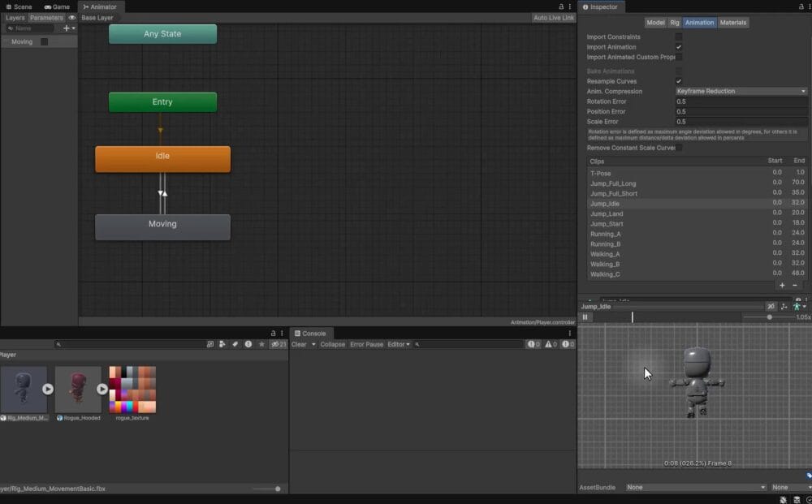This screenshot has height=504, width=812.
Task: Toggle Import Animated Custom Properties checkbox
Action: (x=678, y=58)
